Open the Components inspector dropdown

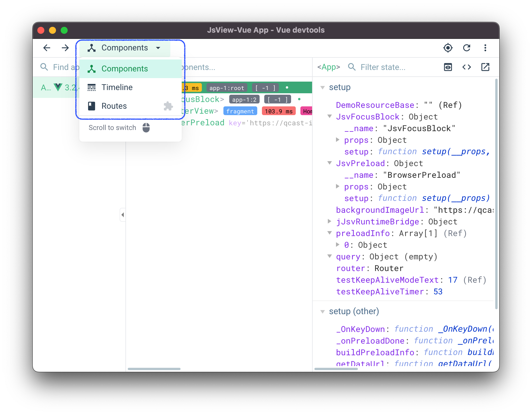tap(125, 48)
